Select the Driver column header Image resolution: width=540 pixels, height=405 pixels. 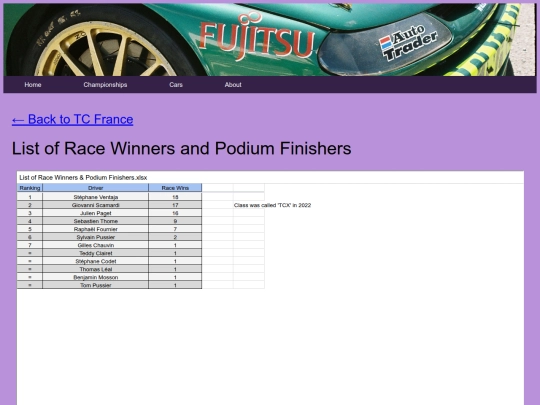click(x=96, y=188)
